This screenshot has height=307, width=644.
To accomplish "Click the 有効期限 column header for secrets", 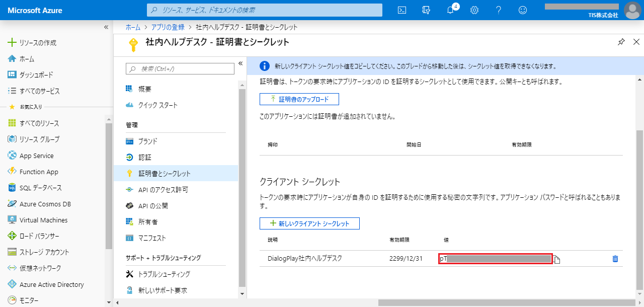I will 399,240.
